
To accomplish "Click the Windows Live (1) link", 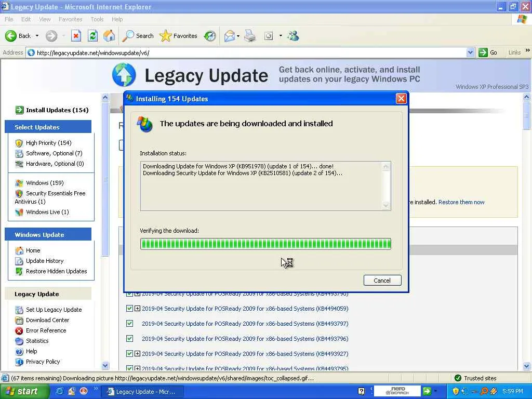I will [x=47, y=212].
